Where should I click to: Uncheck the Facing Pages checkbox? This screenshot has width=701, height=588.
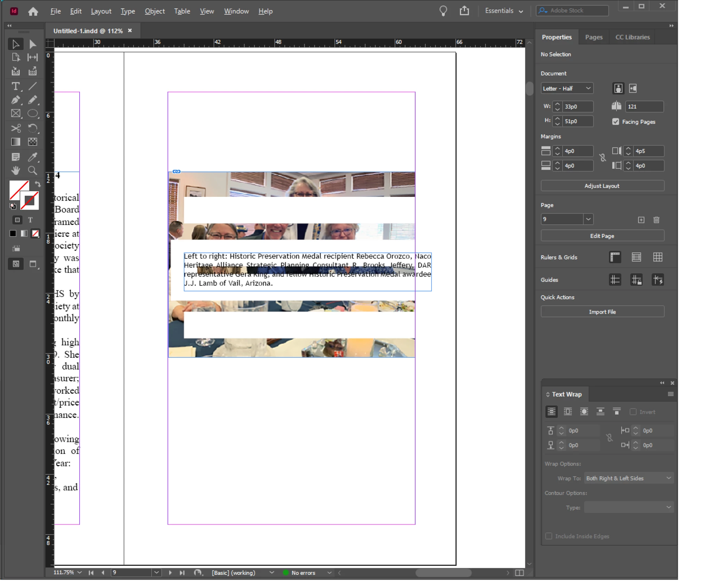(x=615, y=122)
